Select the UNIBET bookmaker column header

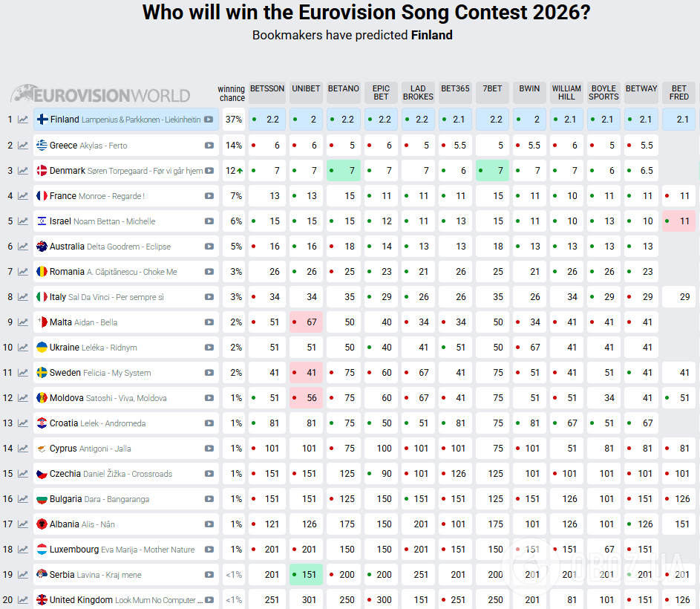[x=306, y=93]
